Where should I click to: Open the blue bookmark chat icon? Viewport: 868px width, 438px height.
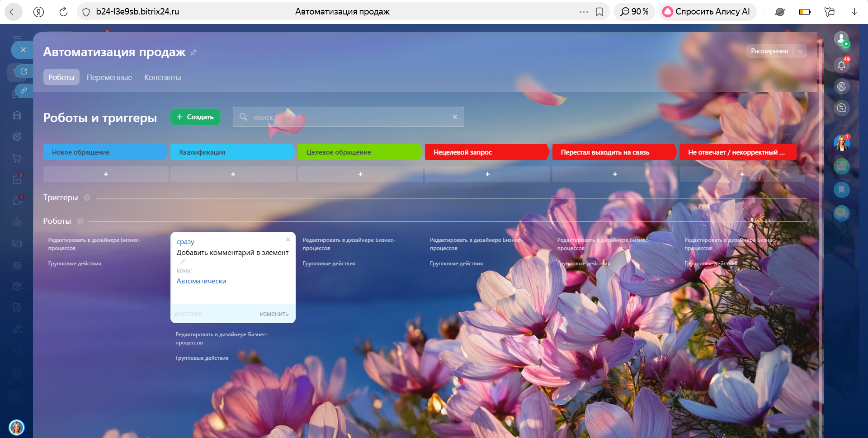pyautogui.click(x=841, y=190)
